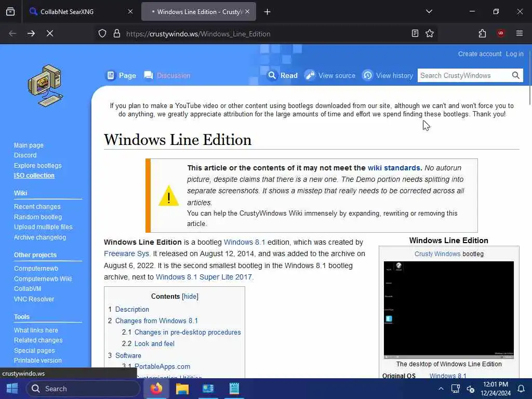Stop loading the page
The width and height of the screenshot is (532, 399).
click(x=50, y=33)
